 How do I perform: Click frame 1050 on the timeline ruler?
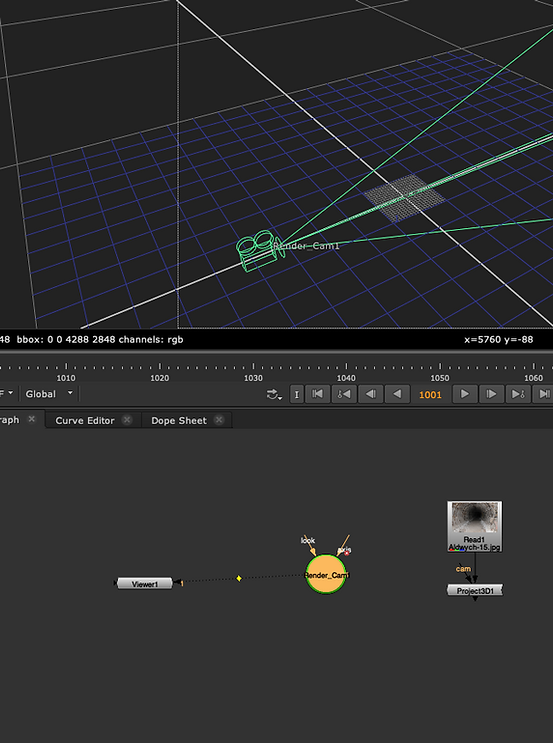pos(440,378)
